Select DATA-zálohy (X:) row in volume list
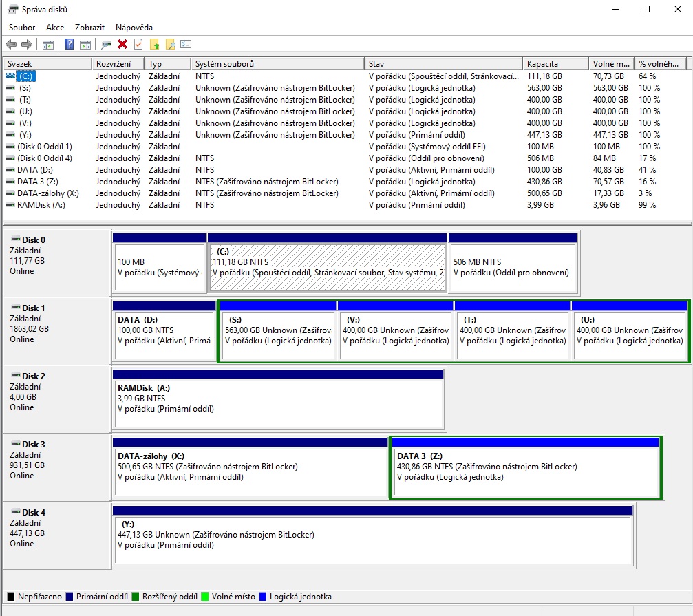This screenshot has width=693, height=616. pos(47,193)
